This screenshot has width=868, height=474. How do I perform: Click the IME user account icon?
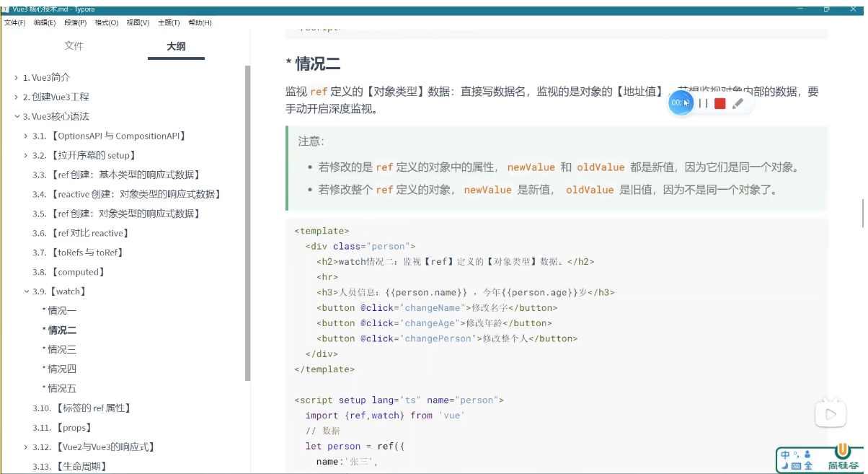click(x=807, y=455)
